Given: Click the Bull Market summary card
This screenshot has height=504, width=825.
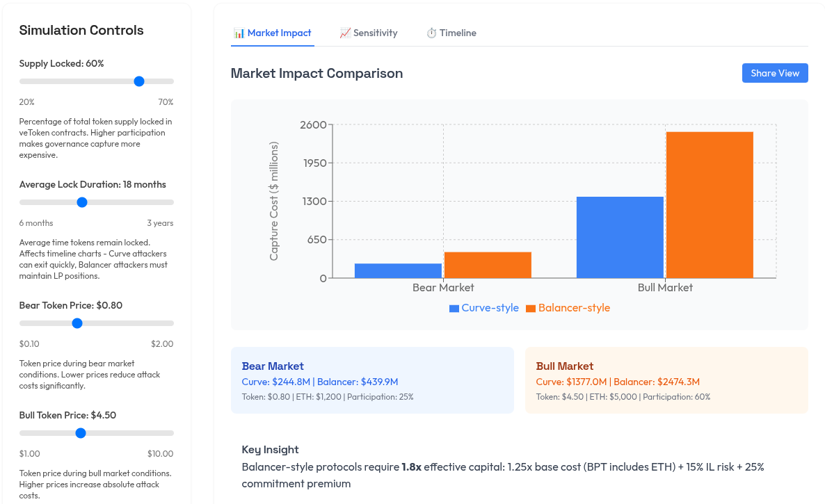Looking at the screenshot, I should [668, 380].
